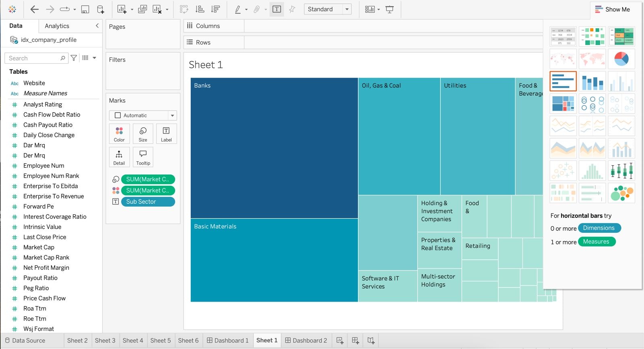Click the new dashboard tab icon
Image resolution: width=644 pixels, height=349 pixels.
point(355,341)
